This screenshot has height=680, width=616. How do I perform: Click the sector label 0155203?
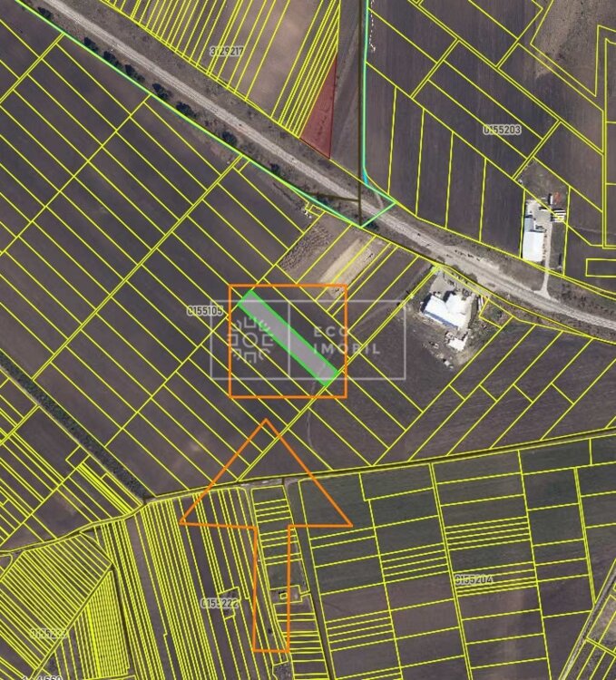coord(501,130)
